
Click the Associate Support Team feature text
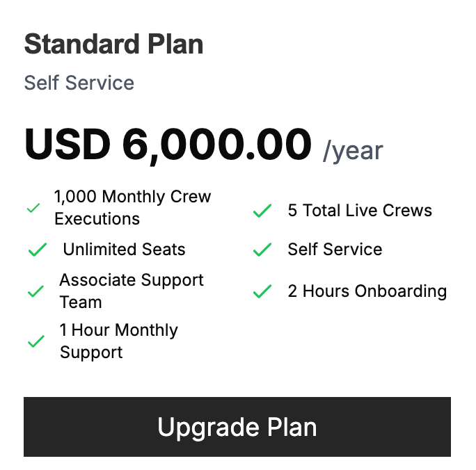tap(132, 291)
